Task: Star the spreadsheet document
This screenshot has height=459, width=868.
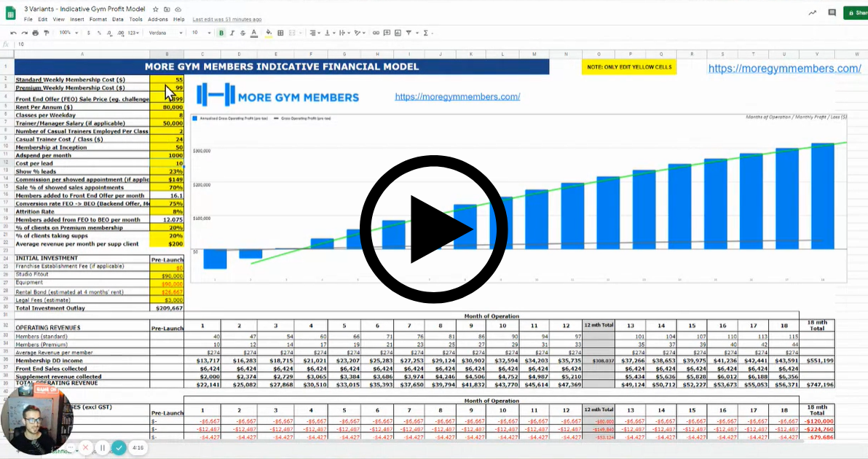Action: click(x=156, y=9)
